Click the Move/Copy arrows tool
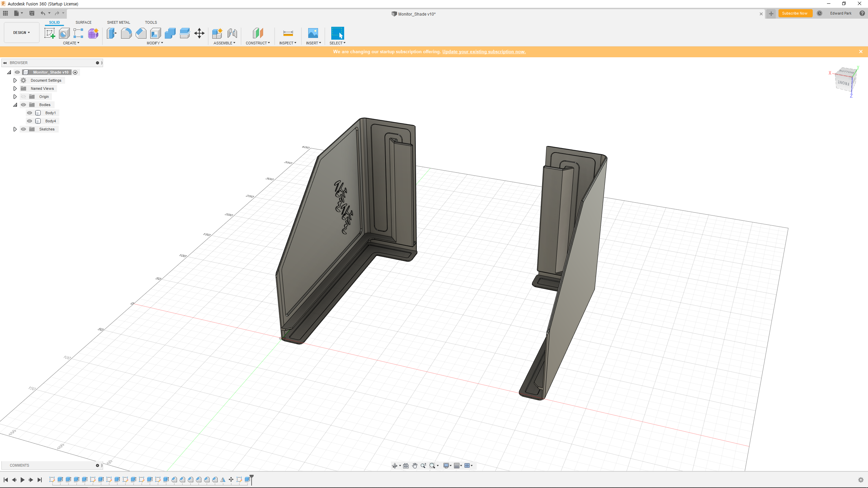 (x=199, y=33)
